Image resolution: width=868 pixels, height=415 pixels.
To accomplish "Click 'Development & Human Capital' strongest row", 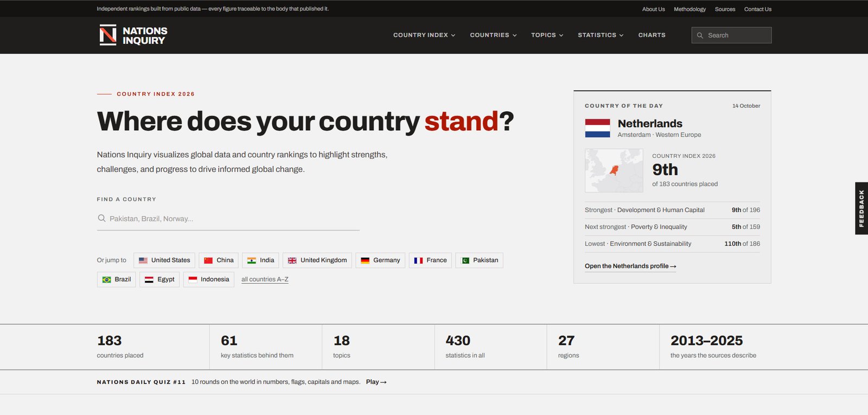I will [672, 210].
